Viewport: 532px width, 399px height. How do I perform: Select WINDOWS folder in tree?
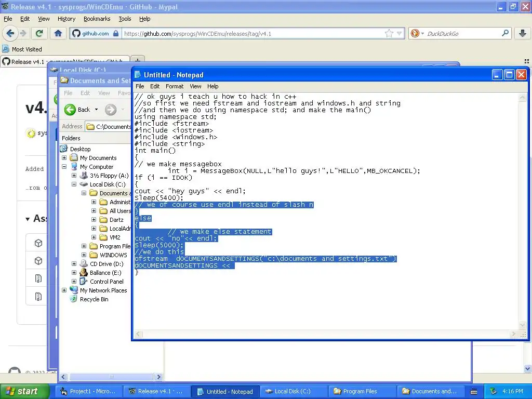tap(113, 255)
